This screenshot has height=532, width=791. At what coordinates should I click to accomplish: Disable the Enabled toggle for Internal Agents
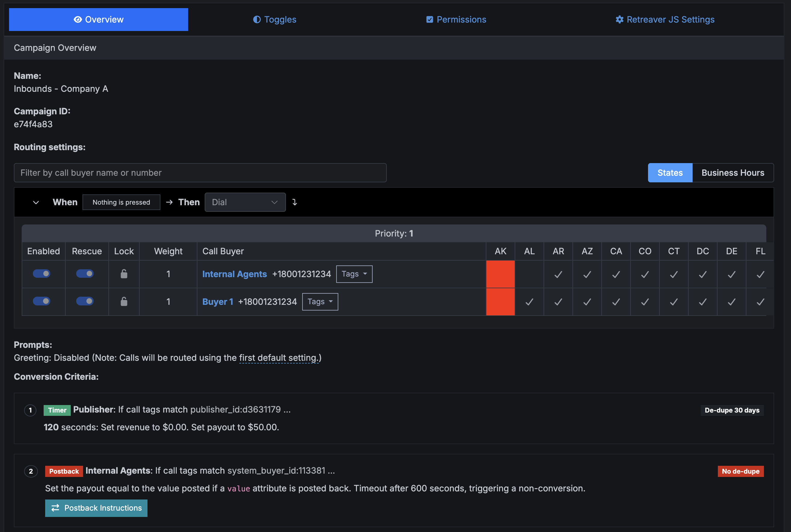tap(42, 274)
